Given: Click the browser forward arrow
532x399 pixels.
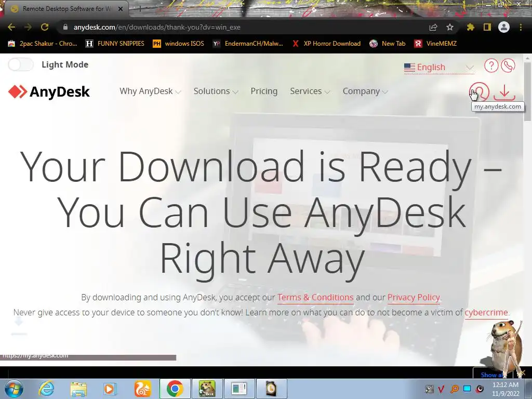Looking at the screenshot, I should [28, 27].
